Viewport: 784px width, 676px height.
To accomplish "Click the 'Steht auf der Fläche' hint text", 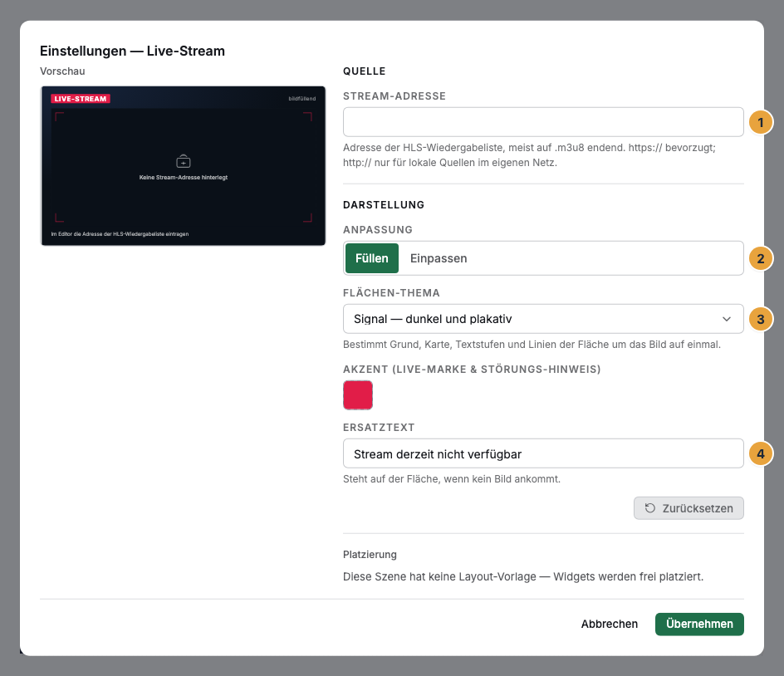I will 452,479.
